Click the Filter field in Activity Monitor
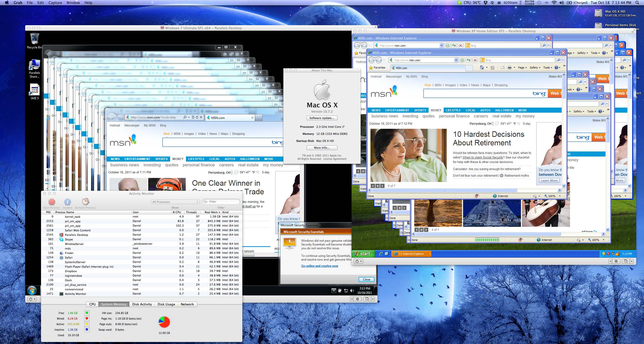This screenshot has height=344, width=644. [221, 202]
